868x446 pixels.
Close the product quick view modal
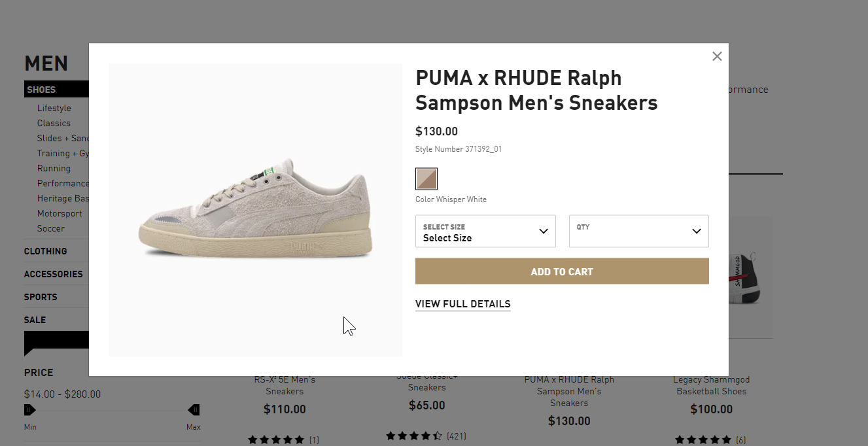(x=716, y=56)
